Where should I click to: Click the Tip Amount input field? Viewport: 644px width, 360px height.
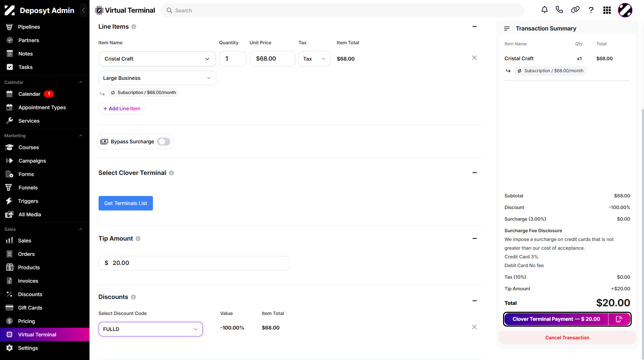[x=194, y=263]
